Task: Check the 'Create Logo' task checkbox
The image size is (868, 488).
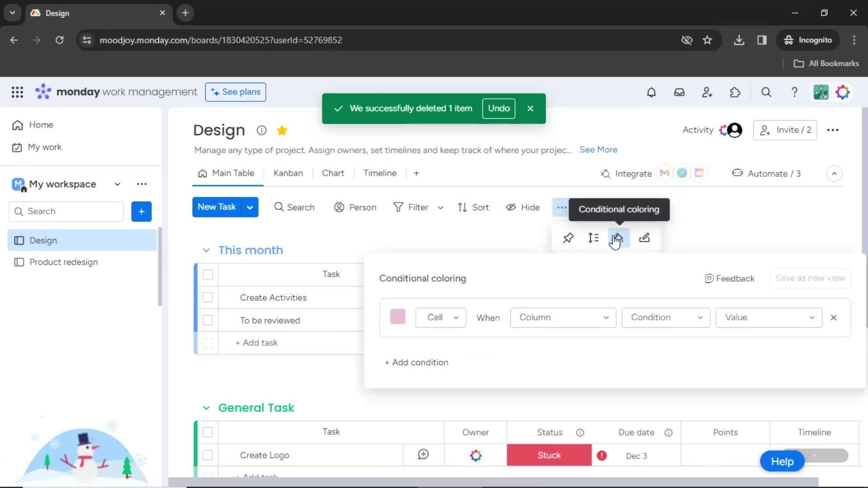Action: click(208, 455)
